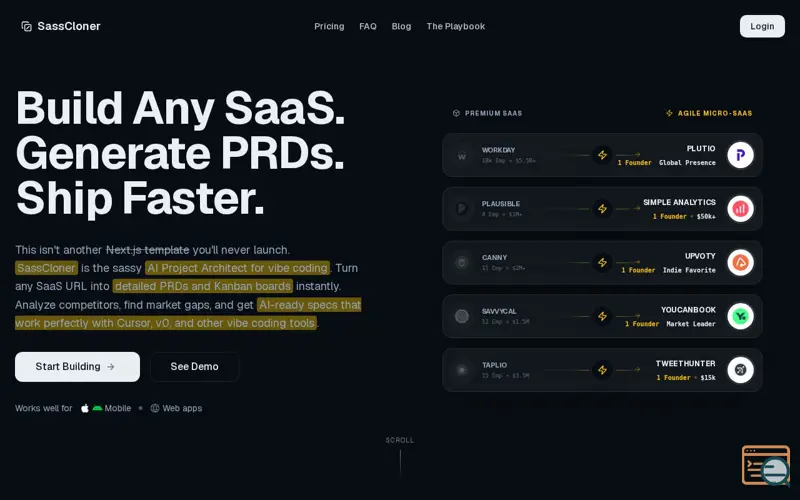Click the Android platform icon
Viewport: 800px width, 500px height.
click(97, 408)
